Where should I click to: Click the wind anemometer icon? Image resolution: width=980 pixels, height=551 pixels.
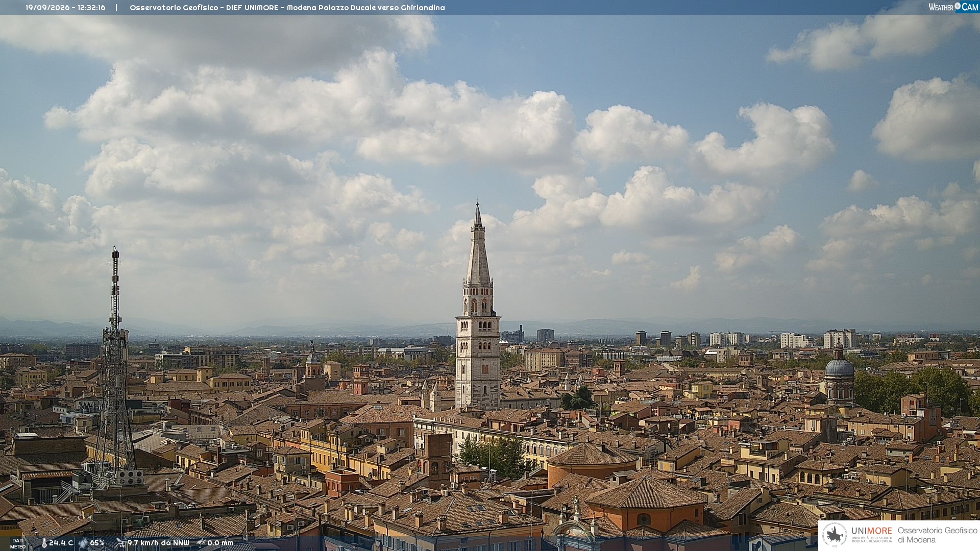coord(120,543)
